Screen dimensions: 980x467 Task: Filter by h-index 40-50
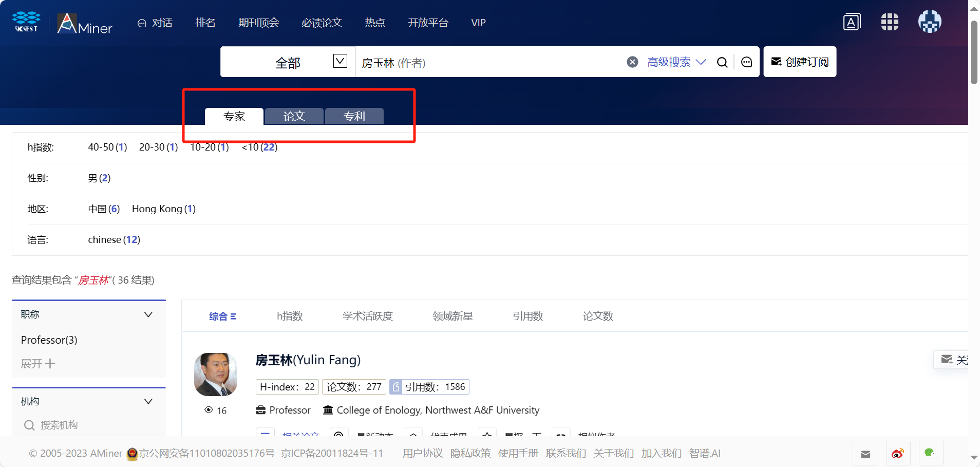[x=107, y=147]
